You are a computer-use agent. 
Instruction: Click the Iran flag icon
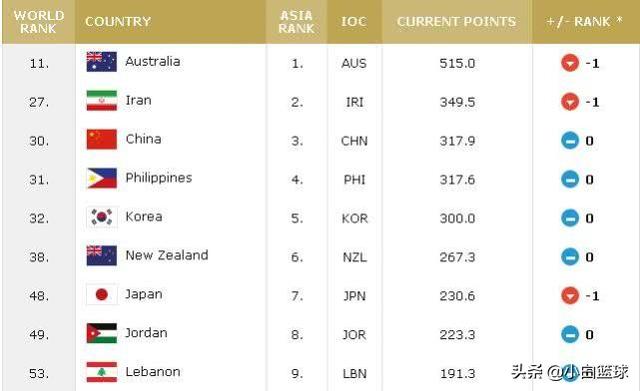102,101
